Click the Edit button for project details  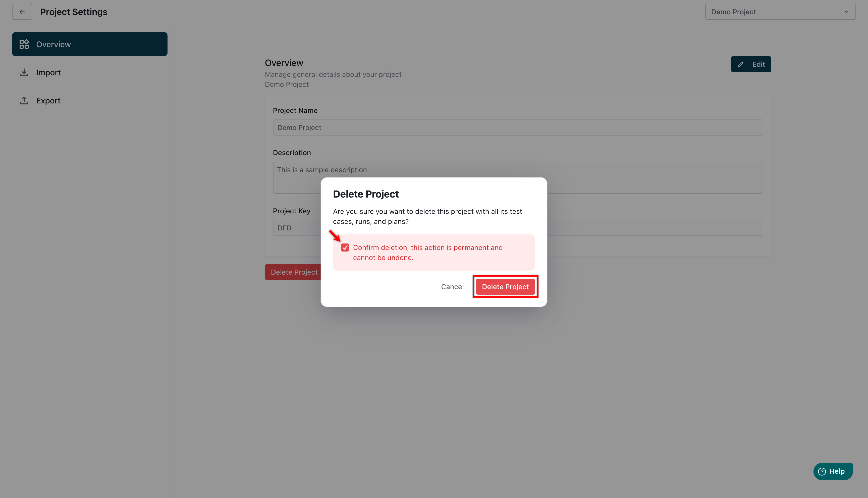tap(751, 64)
